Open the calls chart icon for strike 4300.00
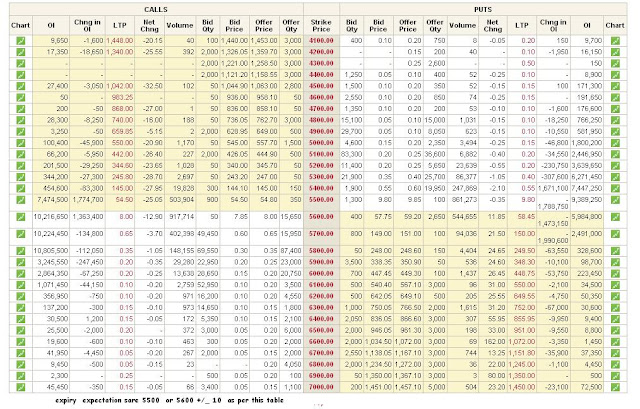The image size is (640, 409). point(20,64)
